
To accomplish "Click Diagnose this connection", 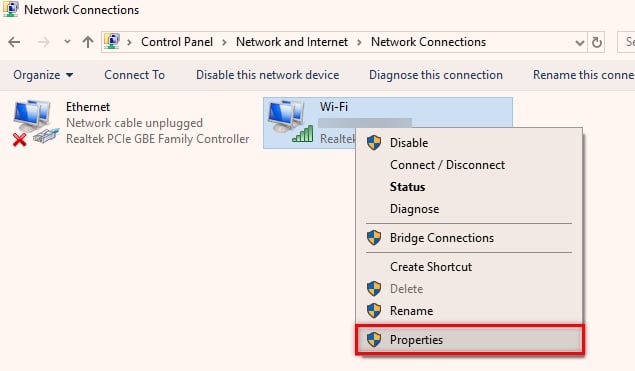I will [436, 75].
